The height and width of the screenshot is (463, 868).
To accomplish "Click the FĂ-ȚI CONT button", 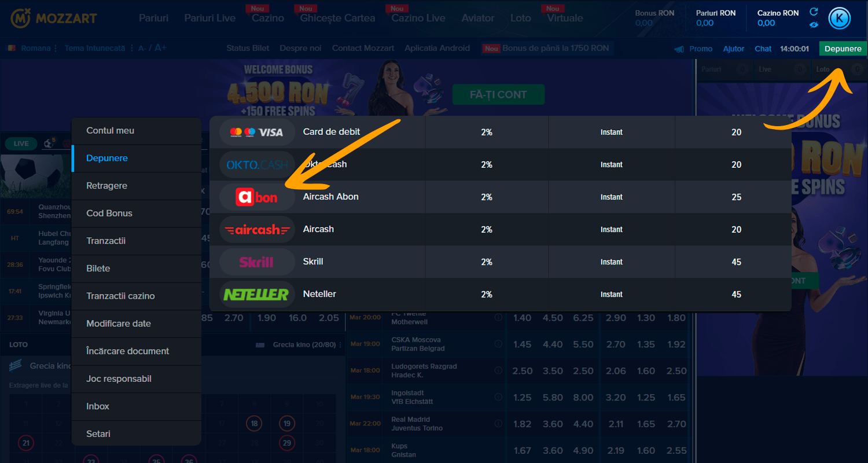I will (x=498, y=94).
